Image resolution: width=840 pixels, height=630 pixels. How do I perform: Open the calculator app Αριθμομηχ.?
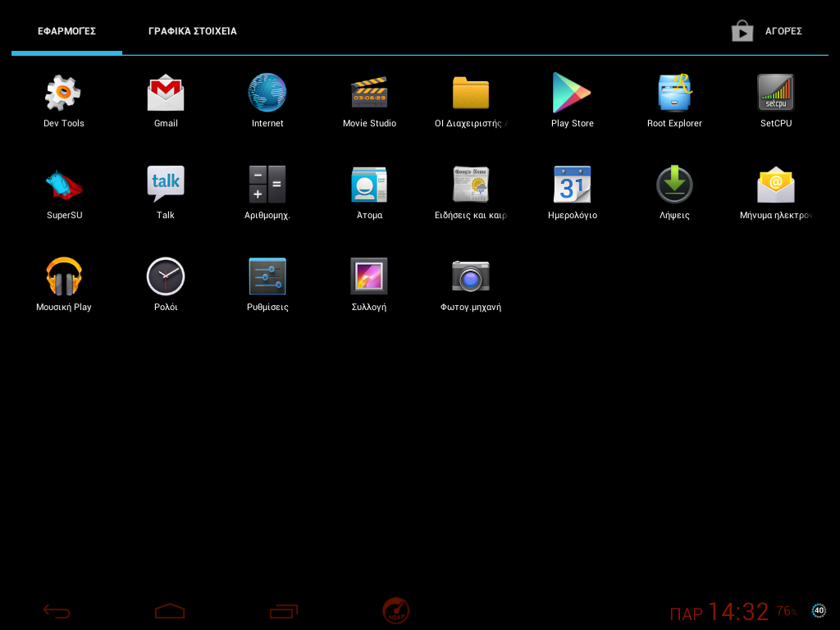click(267, 185)
